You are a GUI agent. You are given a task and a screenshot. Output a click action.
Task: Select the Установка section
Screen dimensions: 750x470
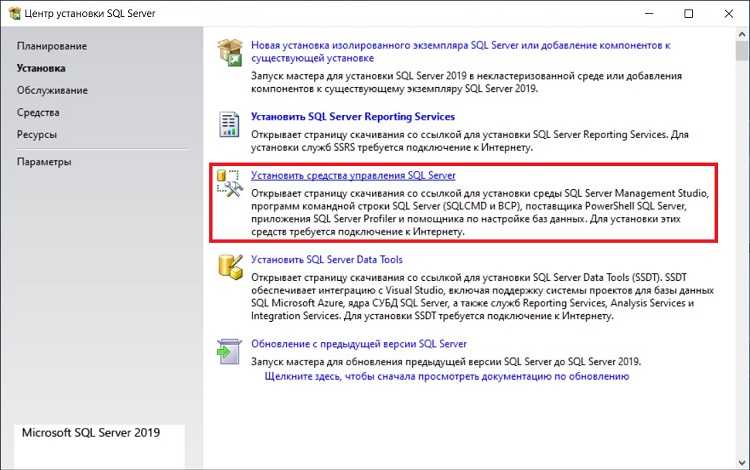[41, 68]
